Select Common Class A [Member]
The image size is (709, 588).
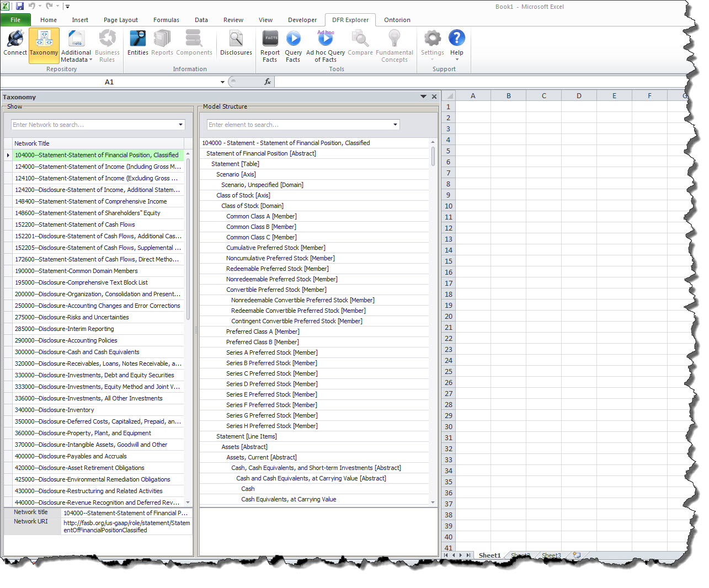pyautogui.click(x=262, y=216)
